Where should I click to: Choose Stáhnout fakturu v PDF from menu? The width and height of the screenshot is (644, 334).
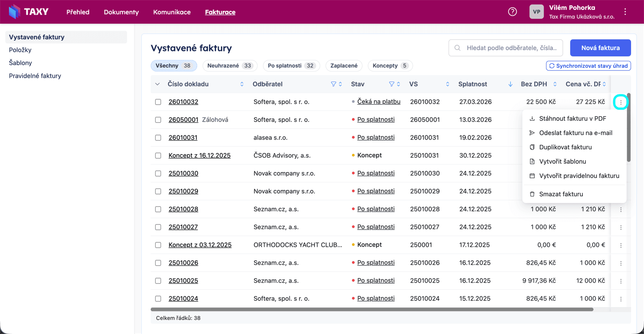572,118
